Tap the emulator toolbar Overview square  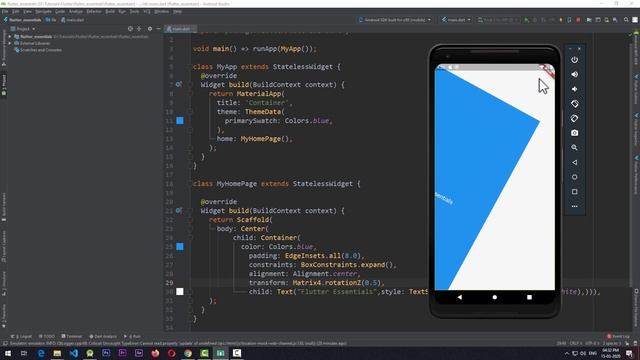(x=574, y=192)
